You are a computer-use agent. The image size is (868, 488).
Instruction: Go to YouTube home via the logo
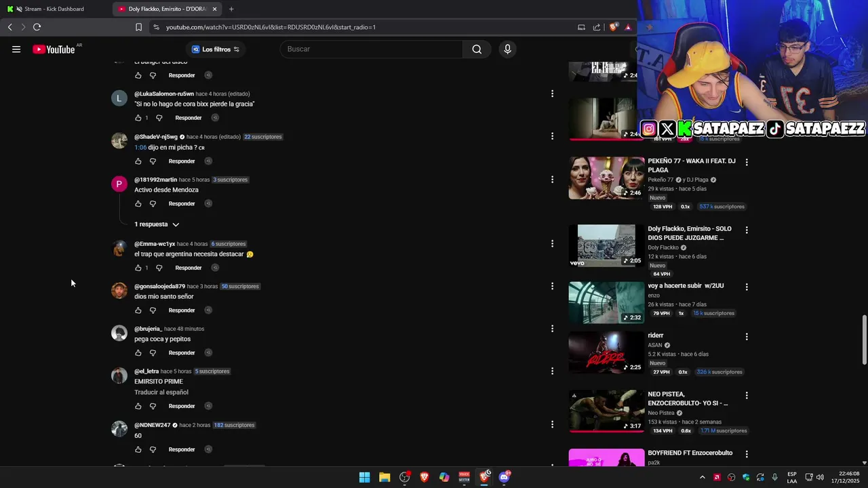(x=54, y=49)
